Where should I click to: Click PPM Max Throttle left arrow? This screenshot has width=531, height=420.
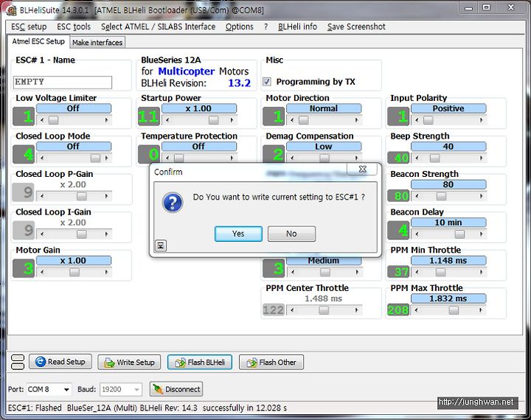click(417, 309)
